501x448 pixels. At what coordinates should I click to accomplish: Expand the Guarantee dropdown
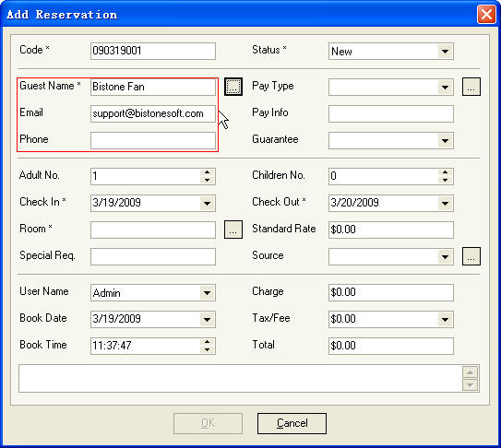(445, 140)
